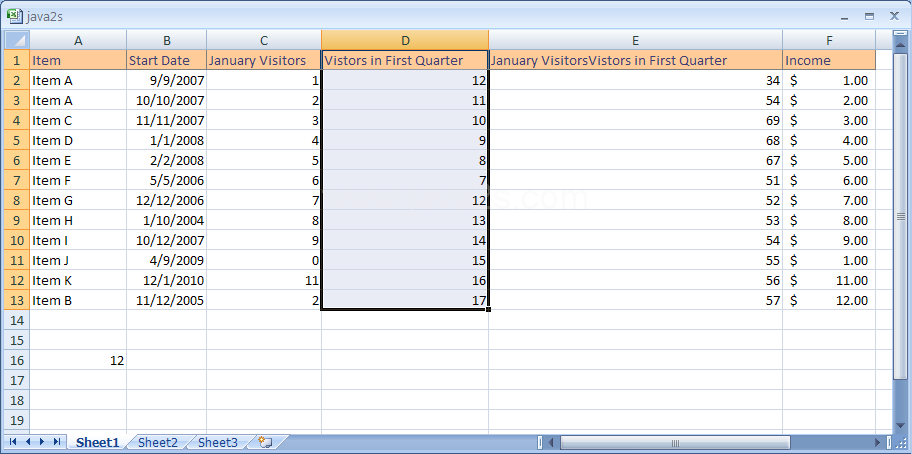The height and width of the screenshot is (454, 912).
Task: Select row 1 header
Action: pos(17,60)
